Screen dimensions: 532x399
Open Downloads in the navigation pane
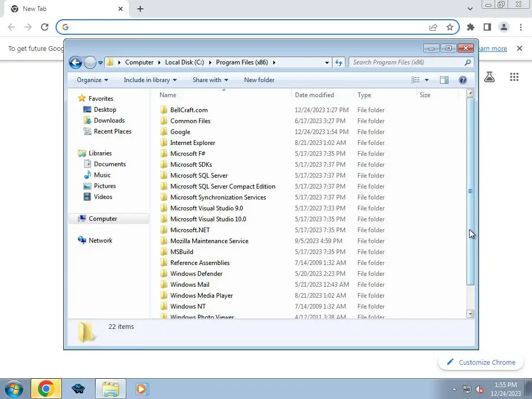pos(109,121)
